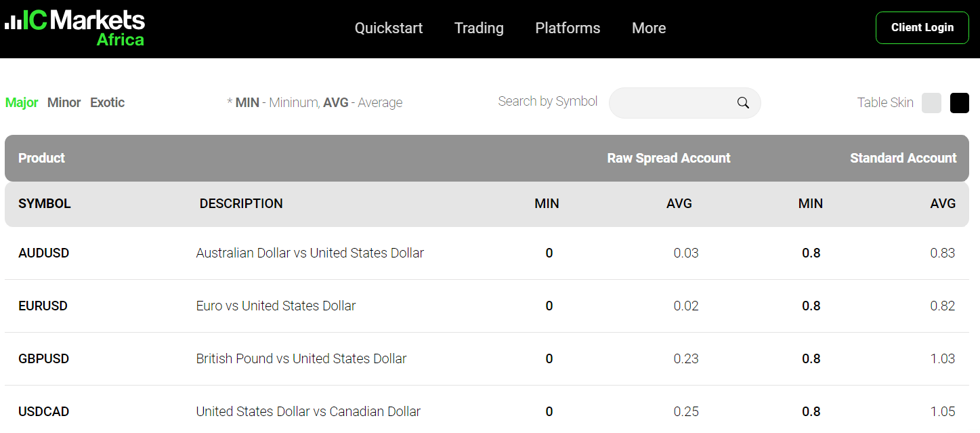Click the SYMBOL column header

point(45,203)
